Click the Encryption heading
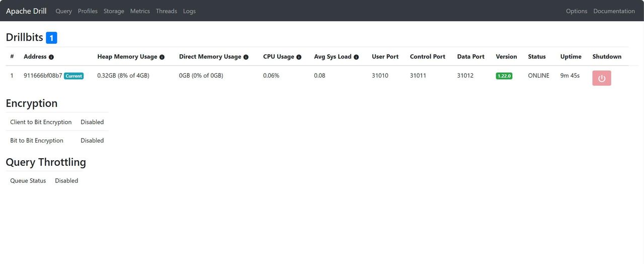This screenshot has width=644, height=264. [x=32, y=103]
